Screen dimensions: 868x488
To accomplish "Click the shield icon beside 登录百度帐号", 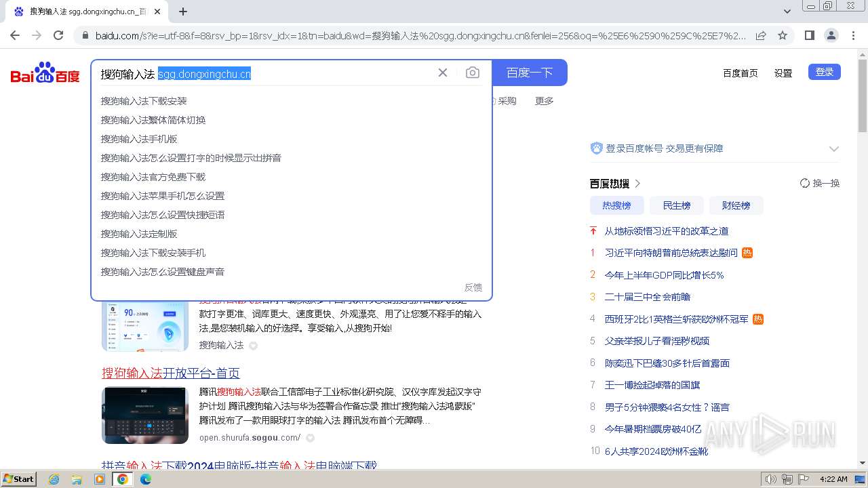I will click(x=597, y=148).
